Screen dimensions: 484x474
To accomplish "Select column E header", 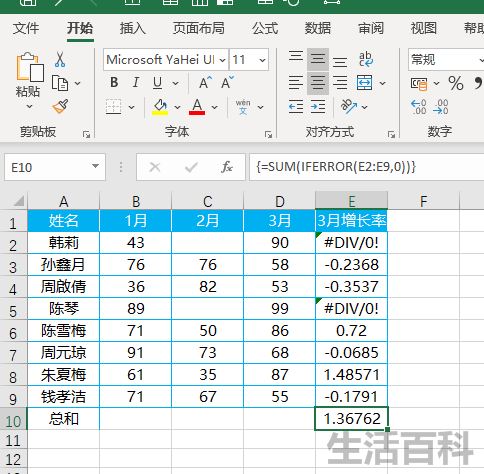I will (x=351, y=201).
